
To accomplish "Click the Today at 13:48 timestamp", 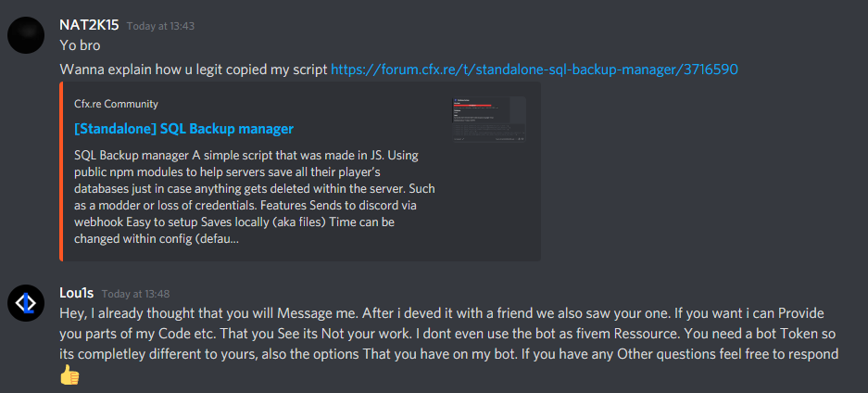I will pyautogui.click(x=135, y=294).
